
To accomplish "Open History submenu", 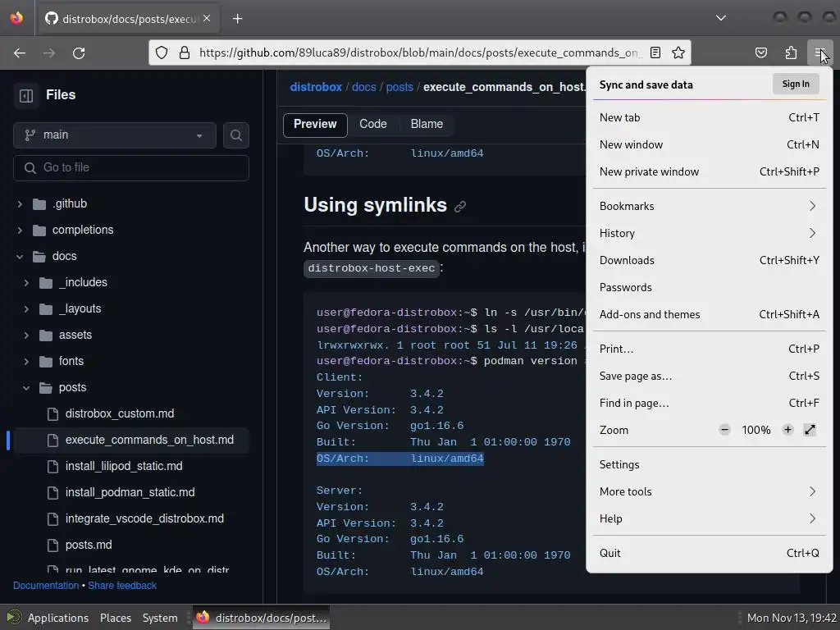I will (x=710, y=234).
